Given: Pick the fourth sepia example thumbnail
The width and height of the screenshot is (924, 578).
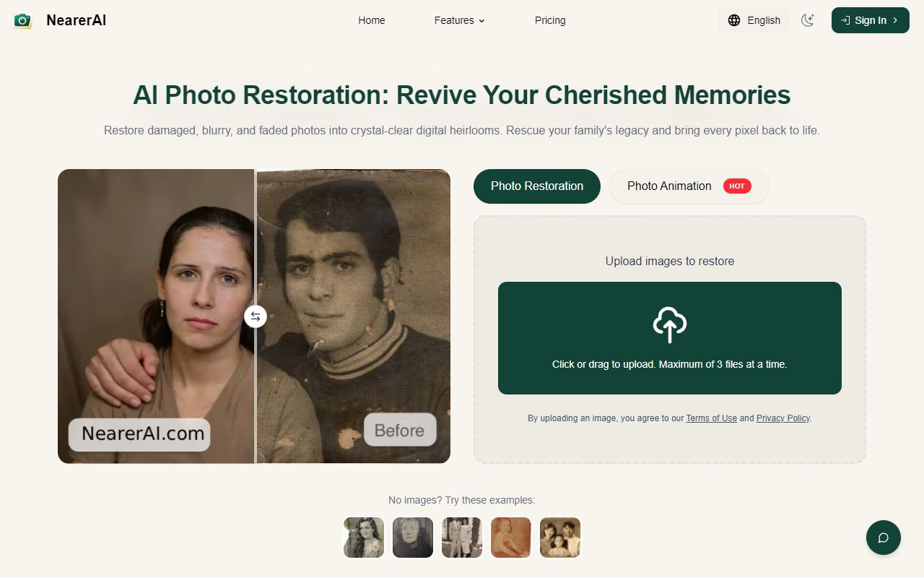Looking at the screenshot, I should [511, 538].
